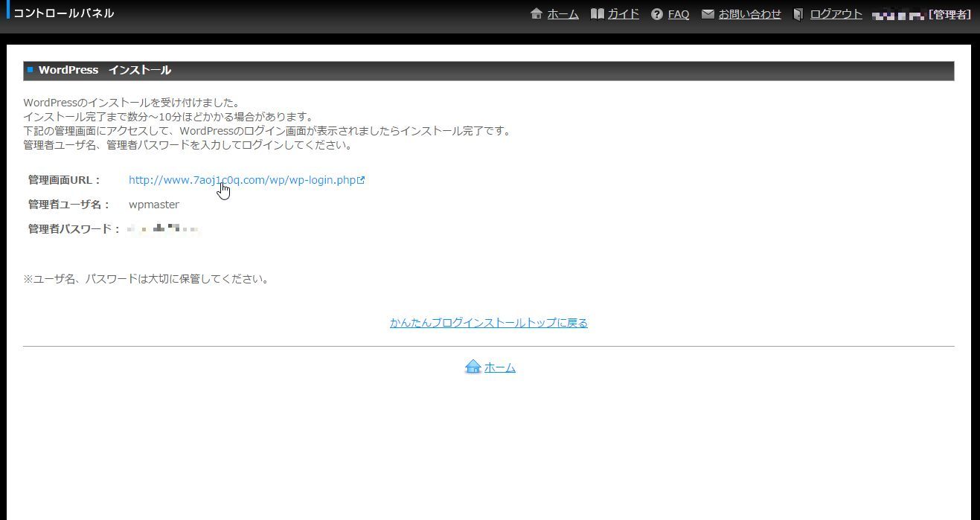Click the WordPress インストール section header
This screenshot has width=980, height=520.
pos(488,71)
